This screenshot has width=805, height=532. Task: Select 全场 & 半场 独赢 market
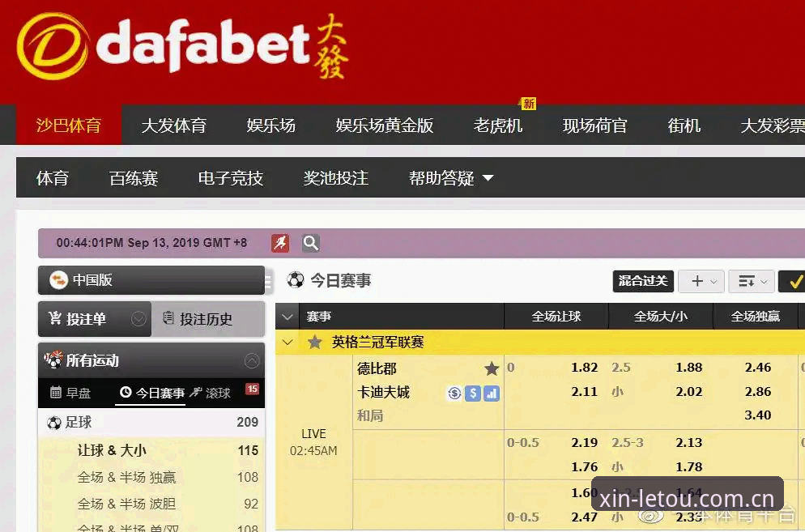[126, 477]
